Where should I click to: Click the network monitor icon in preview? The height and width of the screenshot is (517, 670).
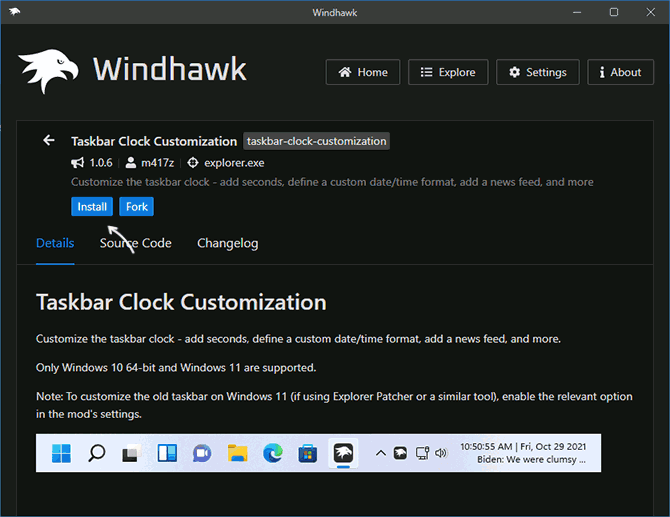click(422, 453)
